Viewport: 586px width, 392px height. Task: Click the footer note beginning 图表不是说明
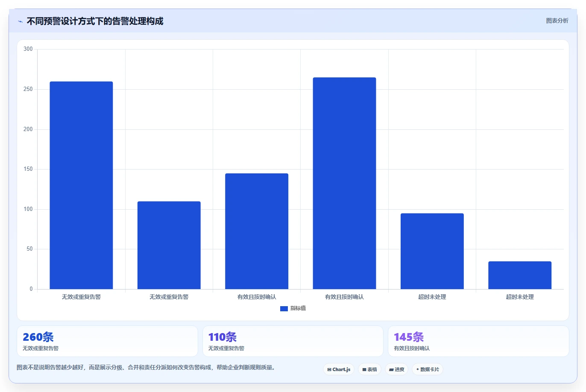pos(146,367)
